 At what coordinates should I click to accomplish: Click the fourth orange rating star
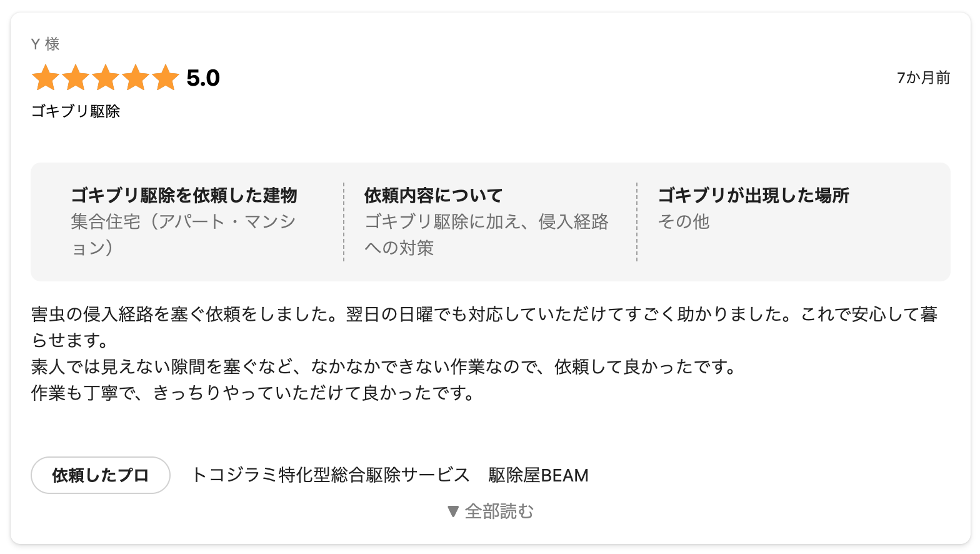[136, 78]
